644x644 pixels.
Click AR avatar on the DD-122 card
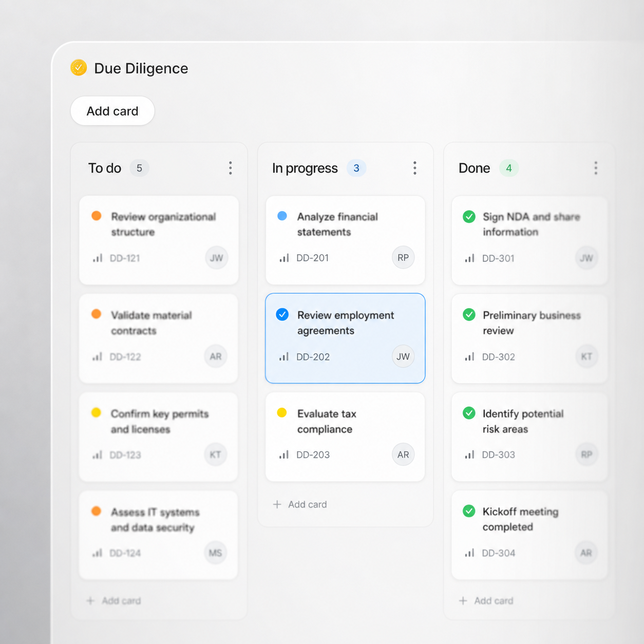click(x=216, y=356)
